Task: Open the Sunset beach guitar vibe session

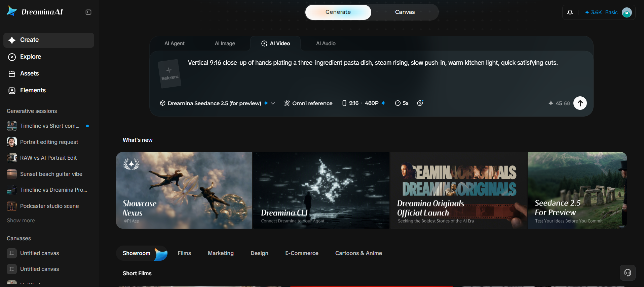Action: (49, 174)
